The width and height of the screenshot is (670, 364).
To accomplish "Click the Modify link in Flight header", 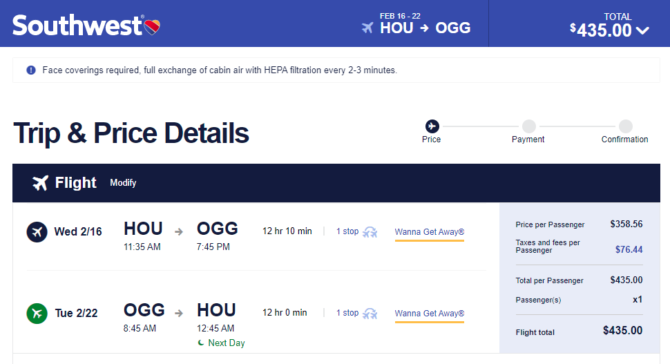I will (123, 183).
